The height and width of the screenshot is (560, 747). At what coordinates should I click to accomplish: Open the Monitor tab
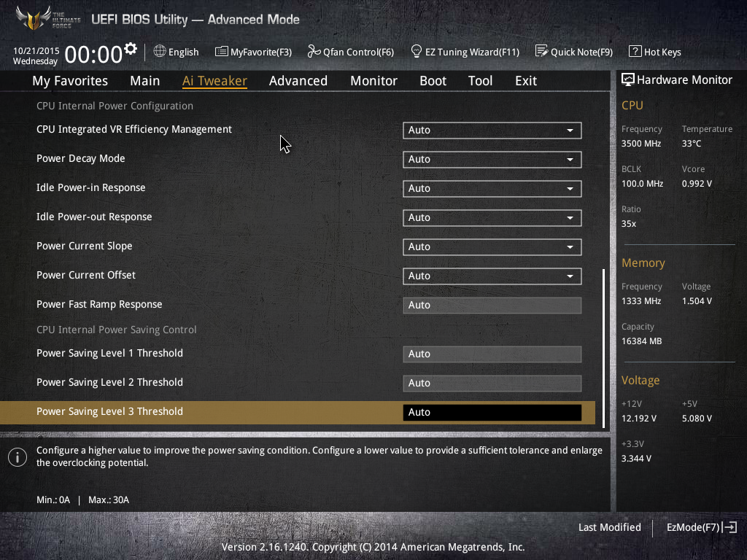(373, 81)
